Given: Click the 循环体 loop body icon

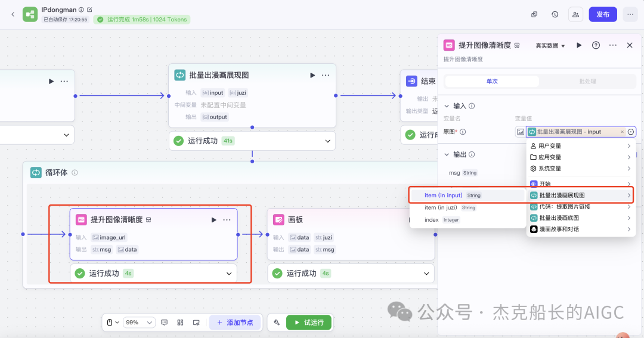Looking at the screenshot, I should pos(36,172).
